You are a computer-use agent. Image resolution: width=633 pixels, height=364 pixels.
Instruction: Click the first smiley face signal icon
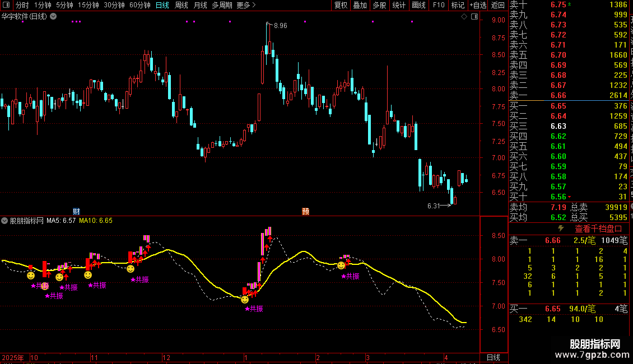coord(31,275)
